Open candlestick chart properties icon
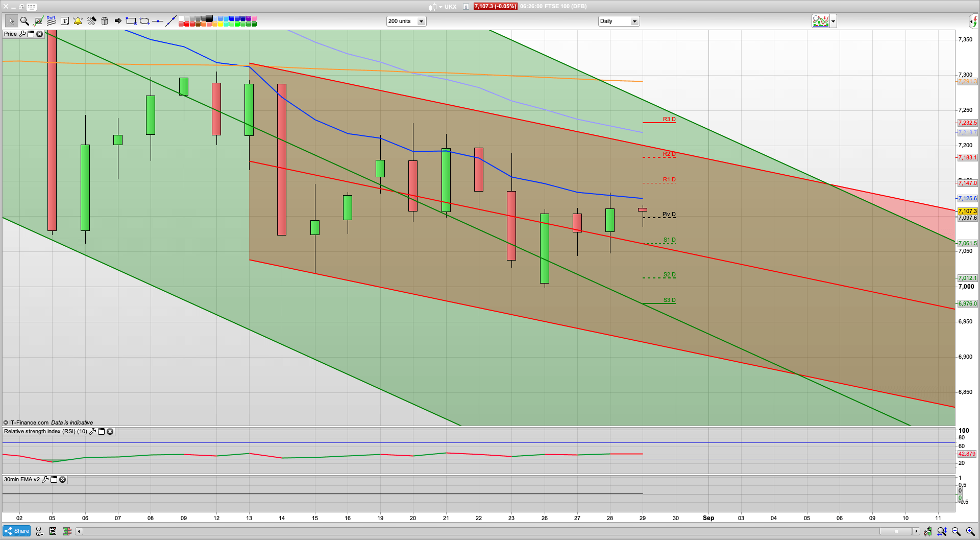 point(927,531)
